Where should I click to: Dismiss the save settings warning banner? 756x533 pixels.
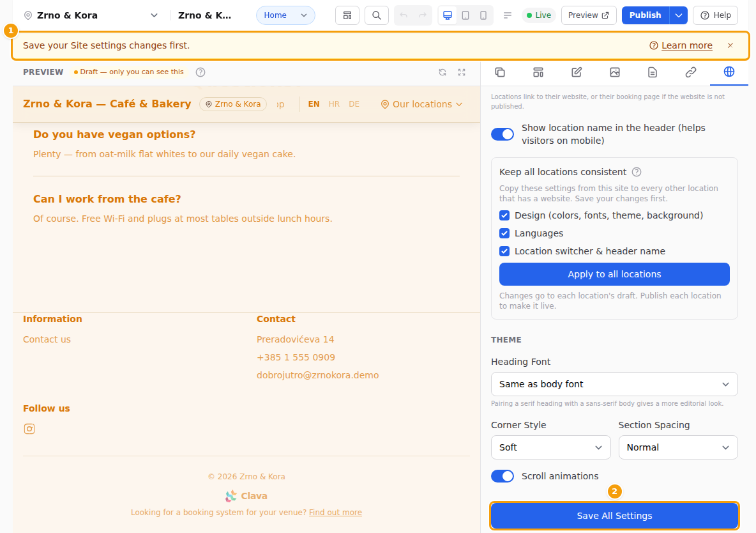730,45
